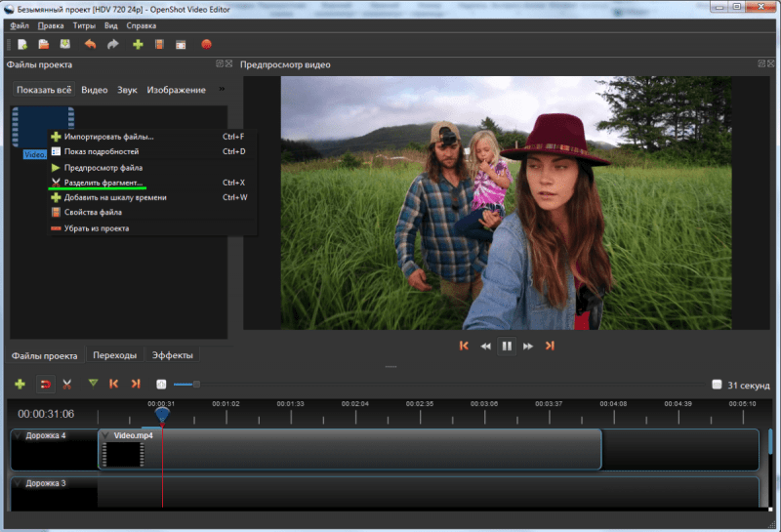Expand the hidden filter tabs chevron
Image resolution: width=781 pixels, height=532 pixels.
click(x=220, y=90)
